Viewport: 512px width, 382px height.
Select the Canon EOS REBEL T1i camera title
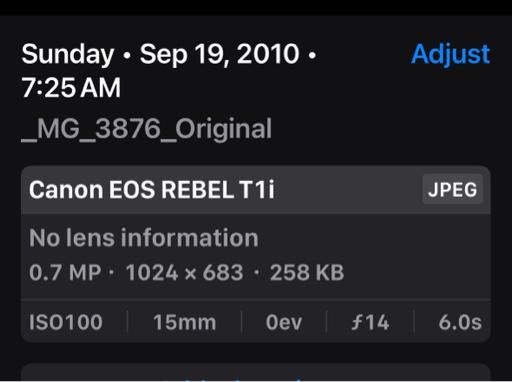152,190
